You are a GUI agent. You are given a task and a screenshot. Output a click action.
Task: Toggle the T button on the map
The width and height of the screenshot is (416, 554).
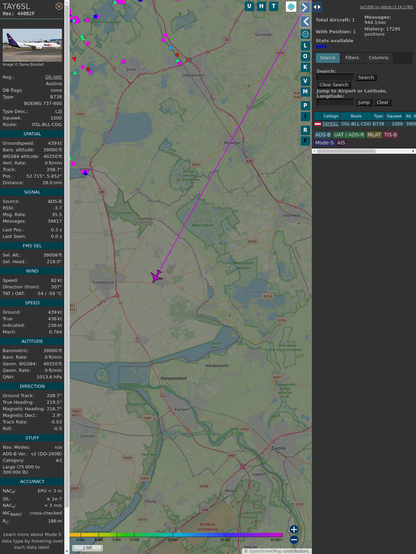tap(273, 6)
